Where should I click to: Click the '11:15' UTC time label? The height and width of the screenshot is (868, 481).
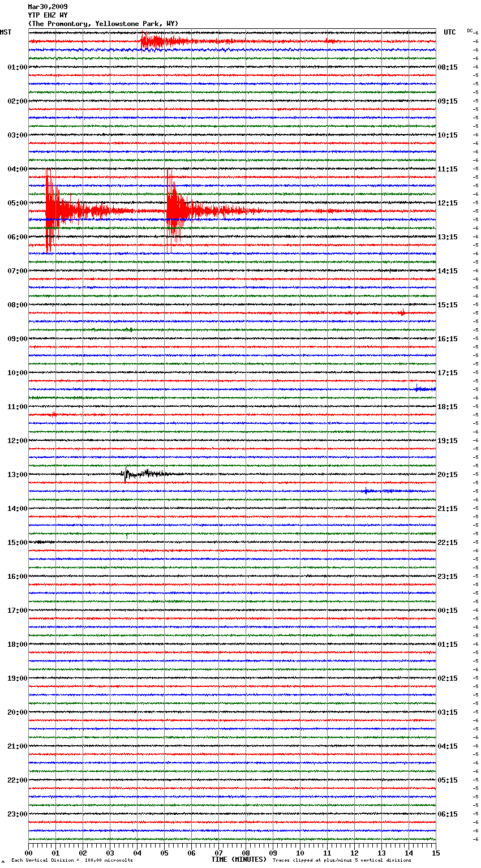pyautogui.click(x=448, y=169)
